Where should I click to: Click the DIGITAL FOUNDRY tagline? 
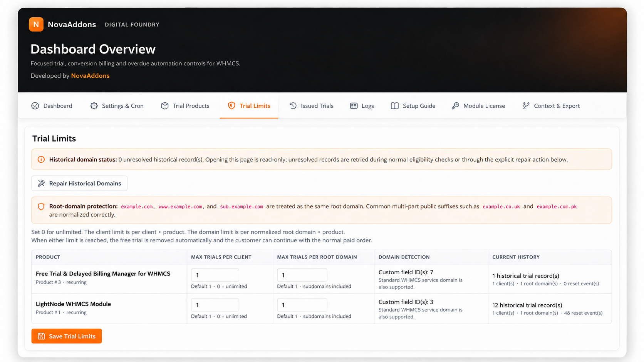pos(132,25)
